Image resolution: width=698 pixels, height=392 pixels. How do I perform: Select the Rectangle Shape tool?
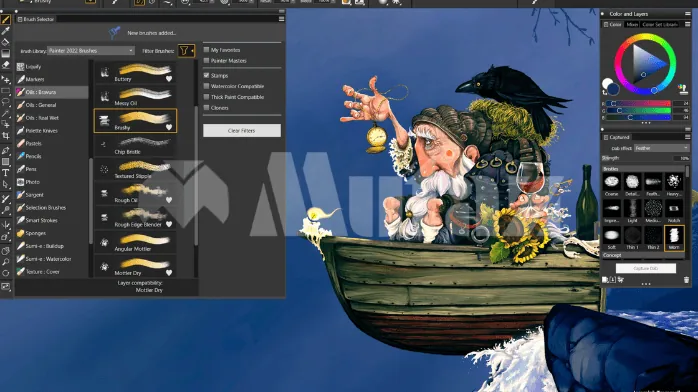point(5,162)
